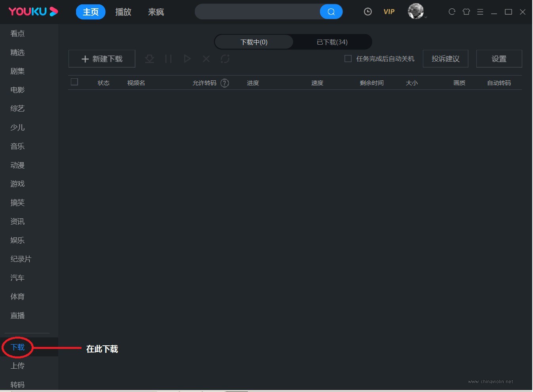533x392 pixels.
Task: Open 汽车 in the sidebar
Action: (x=17, y=278)
